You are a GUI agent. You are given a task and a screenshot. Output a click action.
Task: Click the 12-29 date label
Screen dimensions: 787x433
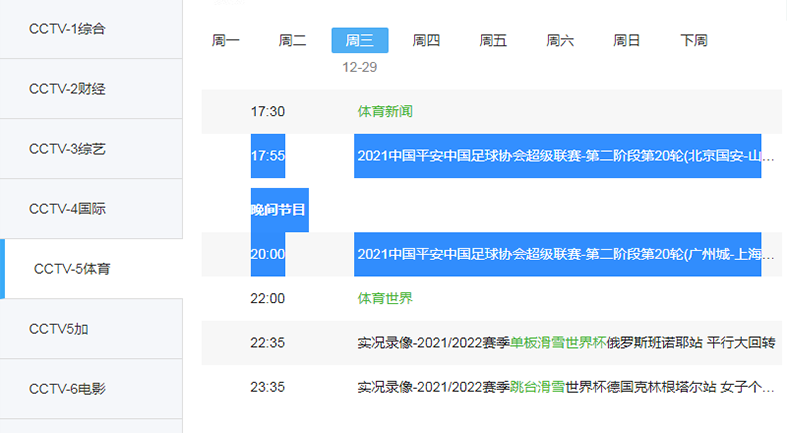(x=359, y=67)
